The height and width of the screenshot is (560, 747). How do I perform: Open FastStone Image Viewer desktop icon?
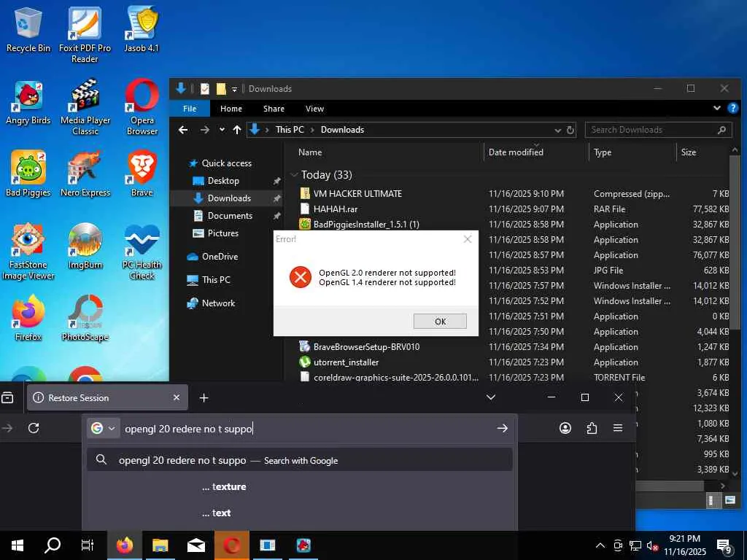point(28,252)
